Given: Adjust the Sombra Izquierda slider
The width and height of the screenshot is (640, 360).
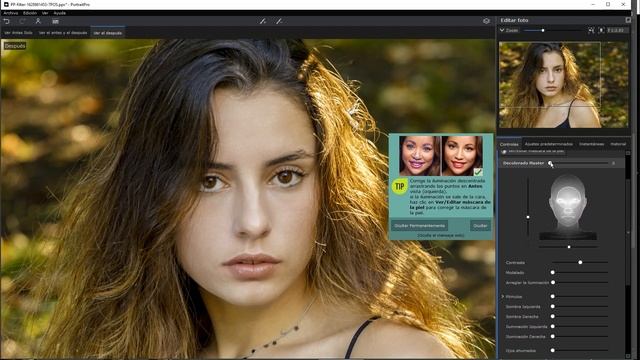Looking at the screenshot, I should 580,307.
